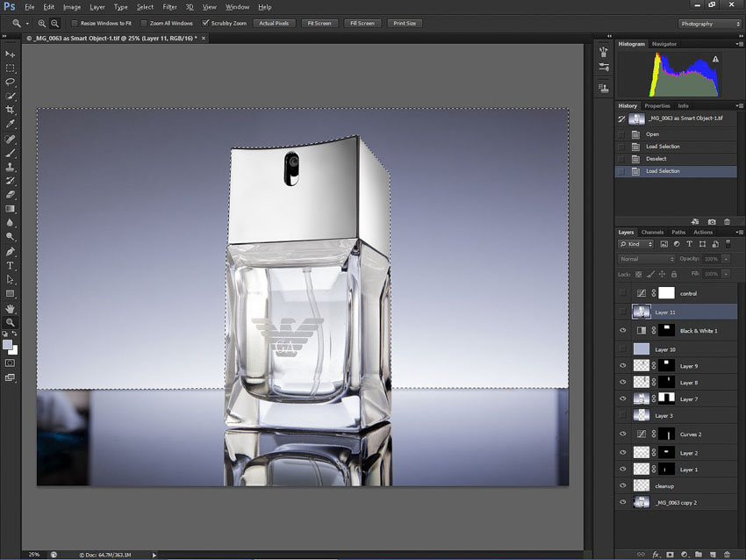
Task: Toggle visibility of Layer 7
Action: coord(623,398)
